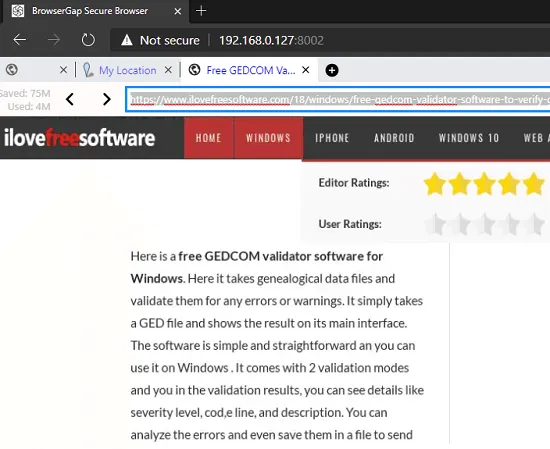Screen dimensions: 550x449
Task: Open the HOME menu item
Action: [x=208, y=138]
